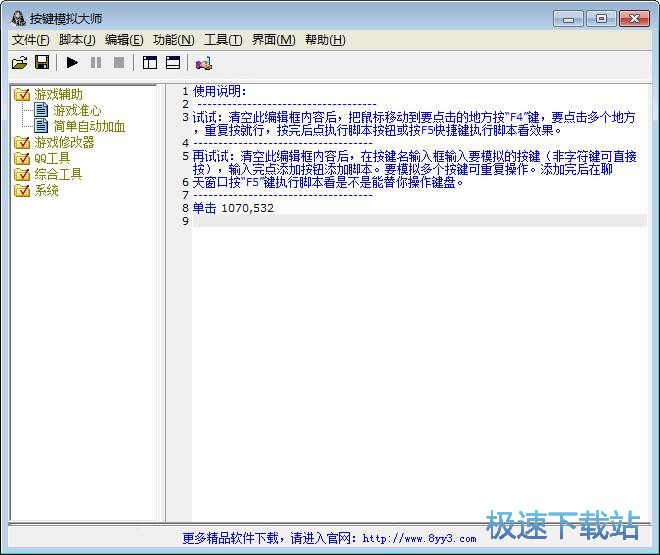Toggle the left side panel layout icon
Screen dimensions: 660x555
coord(150,63)
